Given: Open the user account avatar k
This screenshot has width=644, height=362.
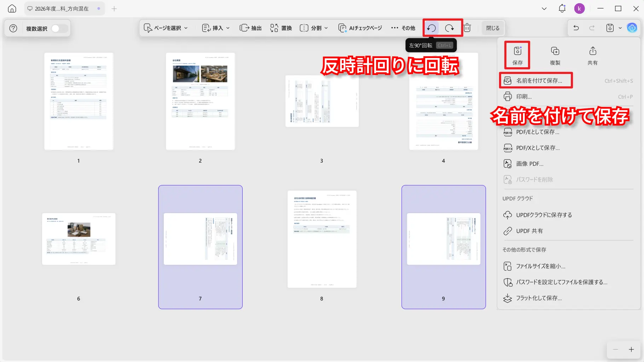Looking at the screenshot, I should tap(579, 8).
